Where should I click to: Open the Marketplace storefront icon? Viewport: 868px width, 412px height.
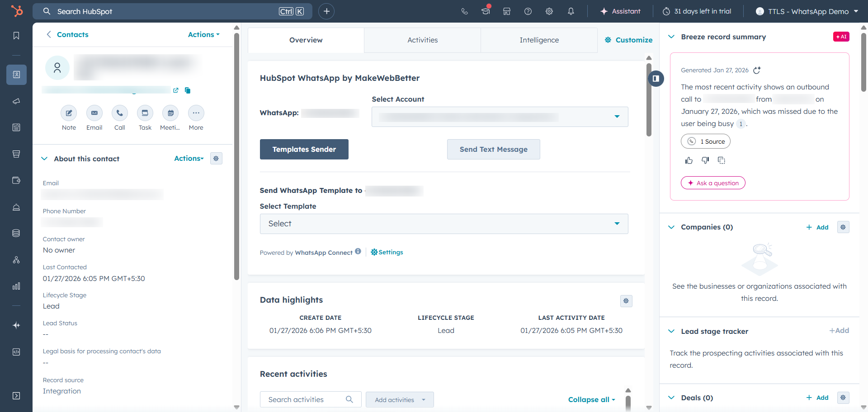click(x=507, y=11)
